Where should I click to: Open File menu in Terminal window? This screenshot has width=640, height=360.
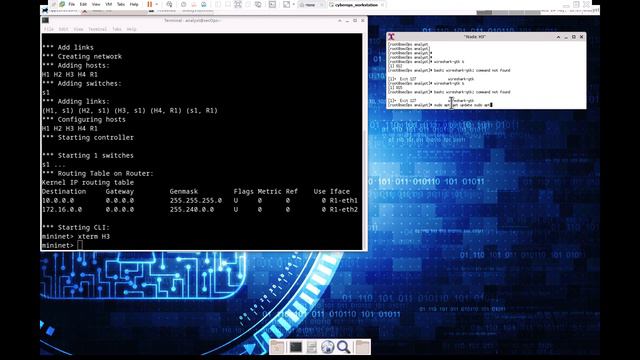click(49, 29)
